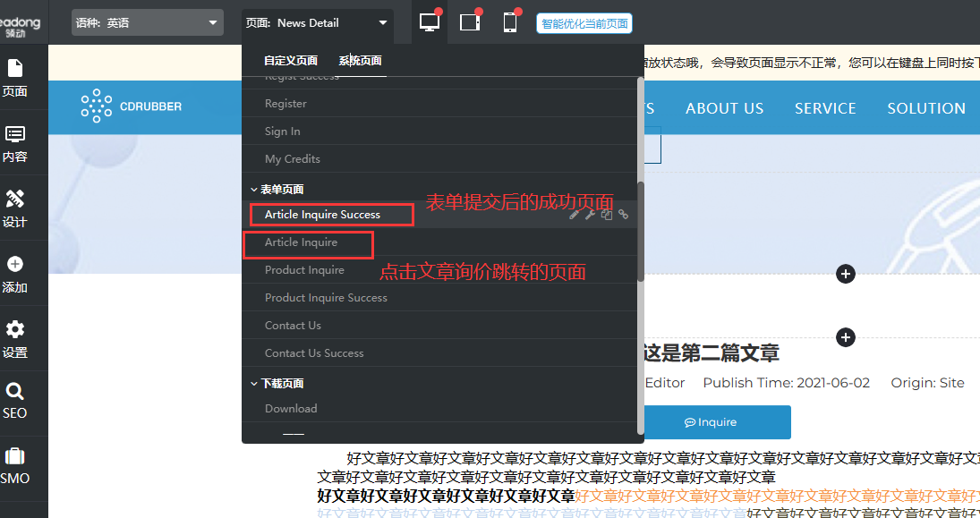The width and height of the screenshot is (980, 518).
Task: Select Product Inquire page from list
Action: click(304, 270)
